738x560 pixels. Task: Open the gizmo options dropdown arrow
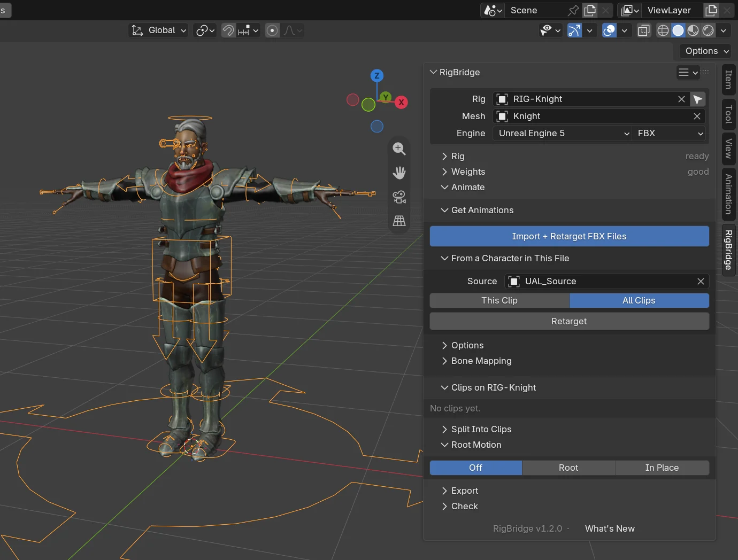click(589, 30)
